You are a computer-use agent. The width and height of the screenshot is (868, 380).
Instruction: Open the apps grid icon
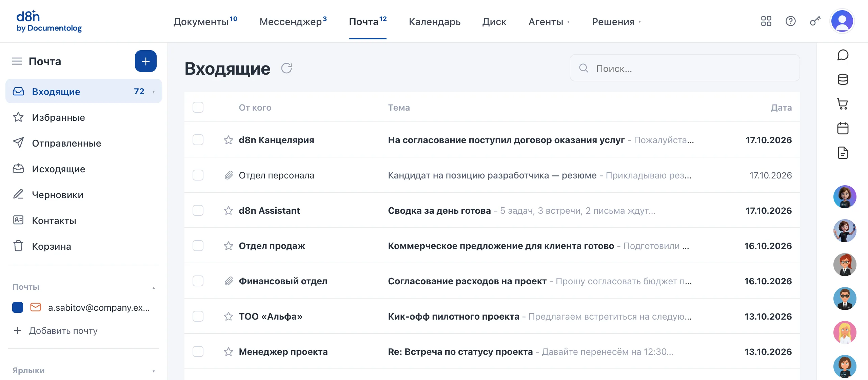[766, 21]
